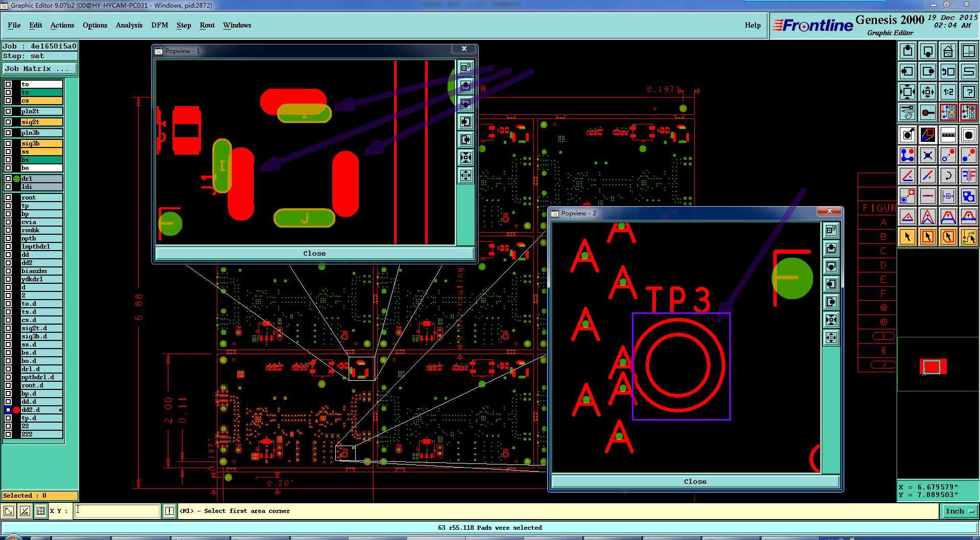Toggle the checkbox for layer ts

[8, 92]
